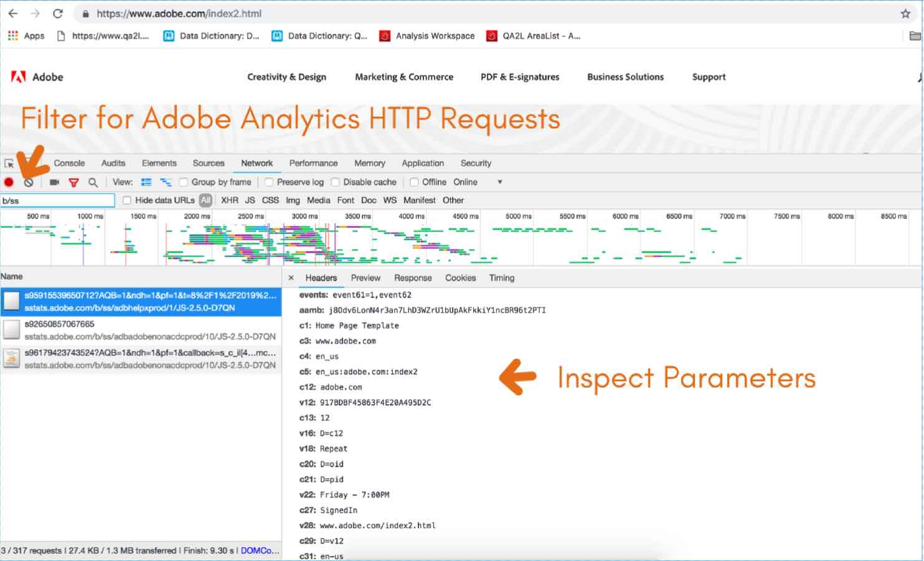This screenshot has height=561, width=924.
Task: Switch to the Elements tab
Action: click(x=159, y=163)
